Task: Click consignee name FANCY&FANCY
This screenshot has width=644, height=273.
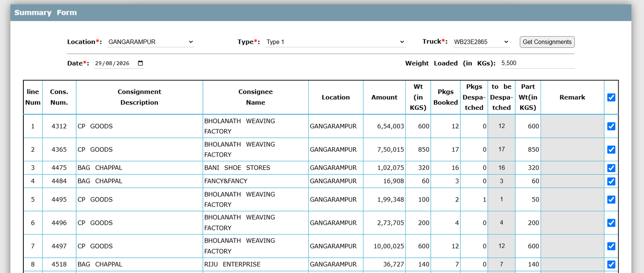Action: 226,181
